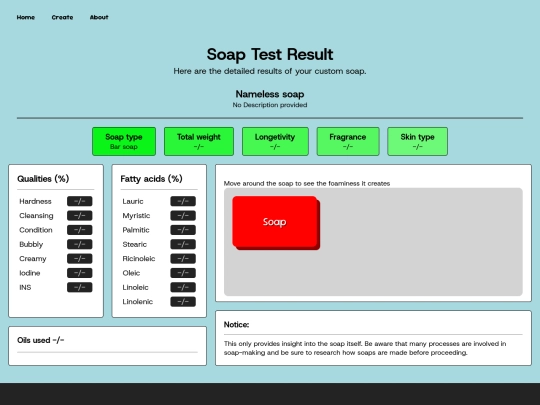Viewport: 540px width, 405px height.
Task: Click the Qualities (%) heading
Action: 43,179
